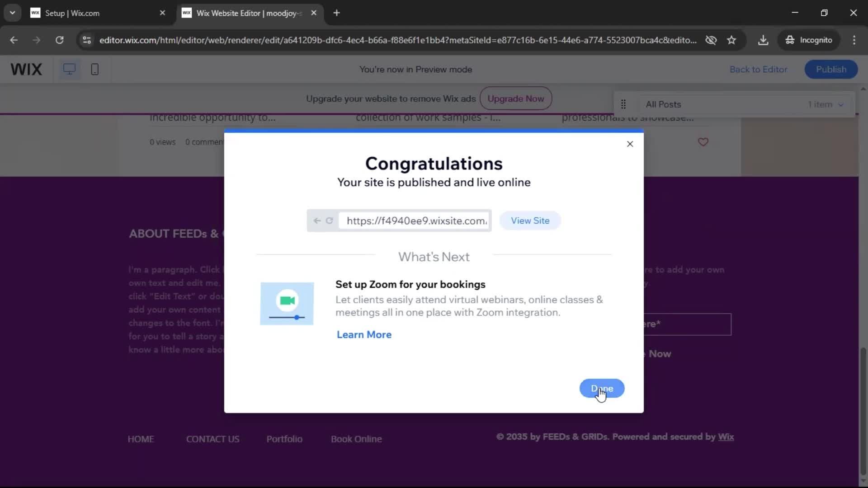Image resolution: width=868 pixels, height=488 pixels.
Task: Open the View Site button
Action: pos(530,221)
